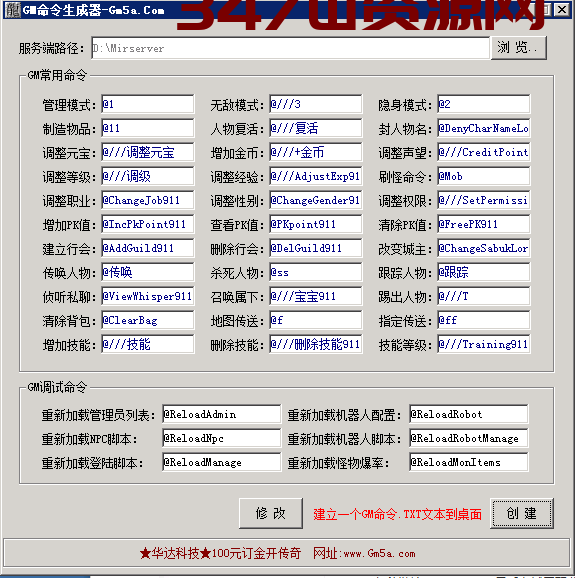Focus the 隐身模式 command field
Viewport: 575px width, 578px height.
pos(484,104)
